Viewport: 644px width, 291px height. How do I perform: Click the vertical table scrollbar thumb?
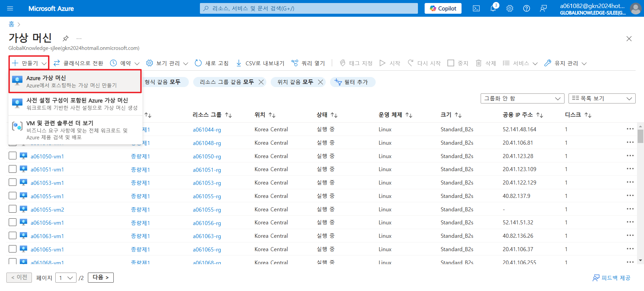click(x=640, y=136)
